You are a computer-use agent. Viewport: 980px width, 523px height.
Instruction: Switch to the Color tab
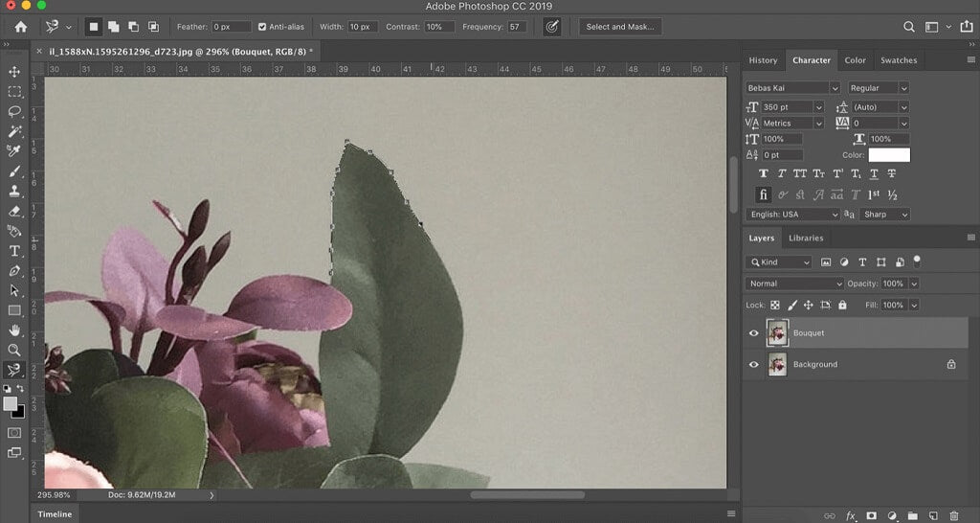855,60
